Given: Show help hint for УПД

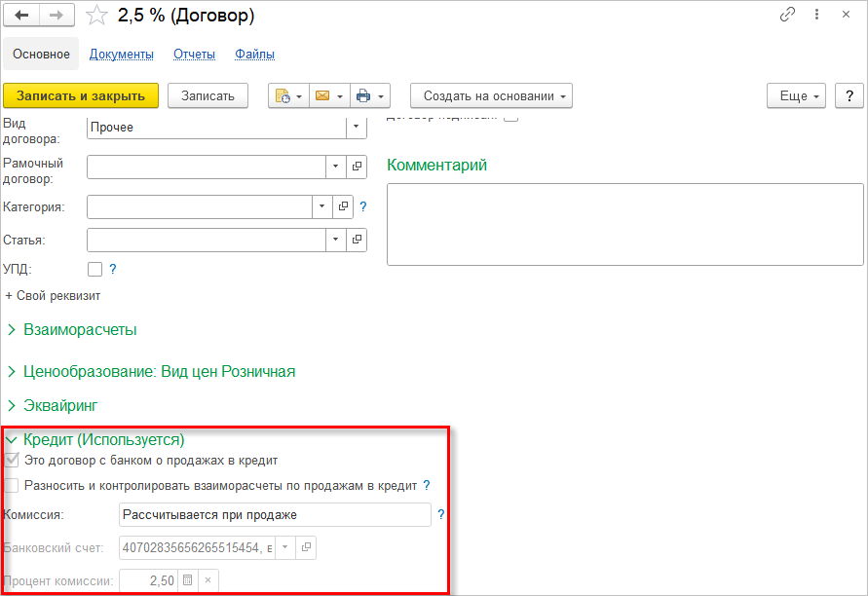Looking at the screenshot, I should point(113,269).
